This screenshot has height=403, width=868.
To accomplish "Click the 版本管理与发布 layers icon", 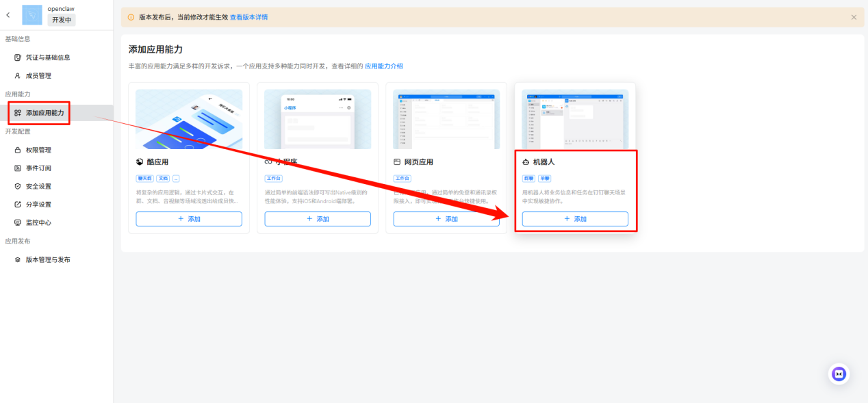I will click(x=18, y=260).
